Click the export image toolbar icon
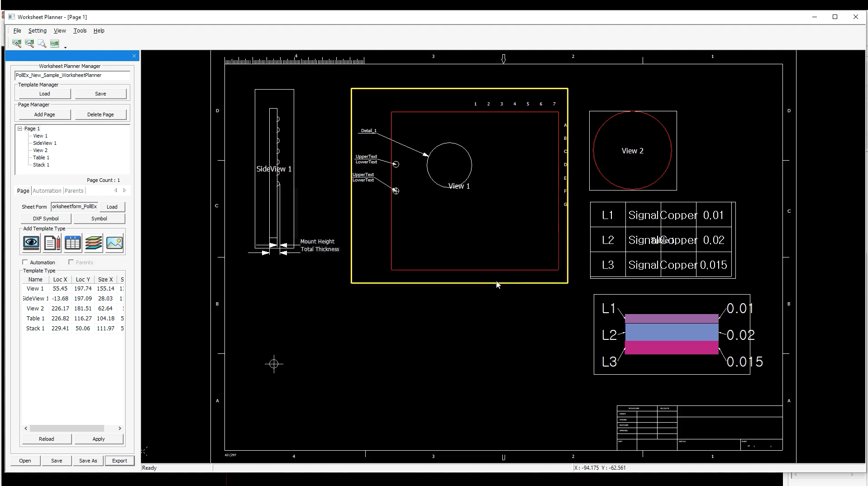Viewport: 868px width, 486px height. (x=54, y=43)
